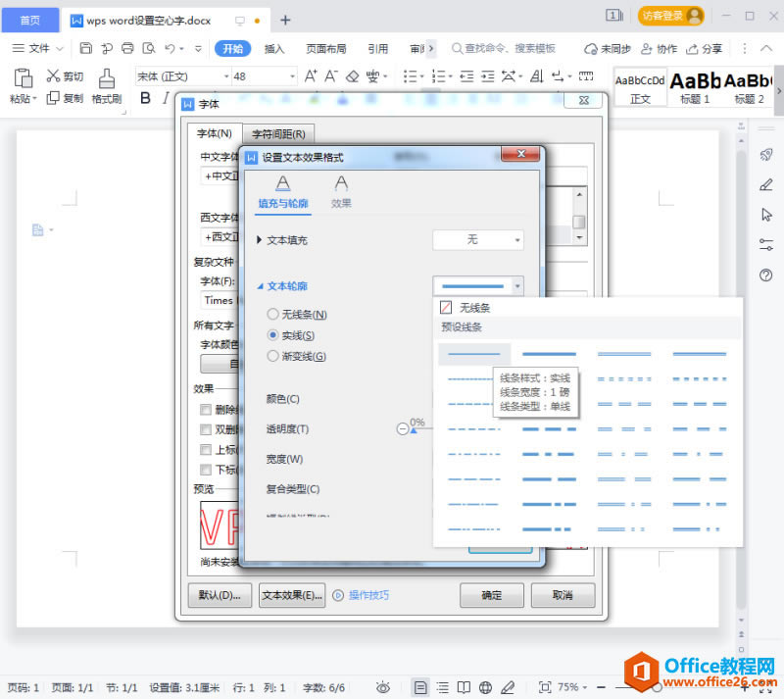Click the 首页 home tab
Viewport: 784px width, 699px height.
(30, 20)
